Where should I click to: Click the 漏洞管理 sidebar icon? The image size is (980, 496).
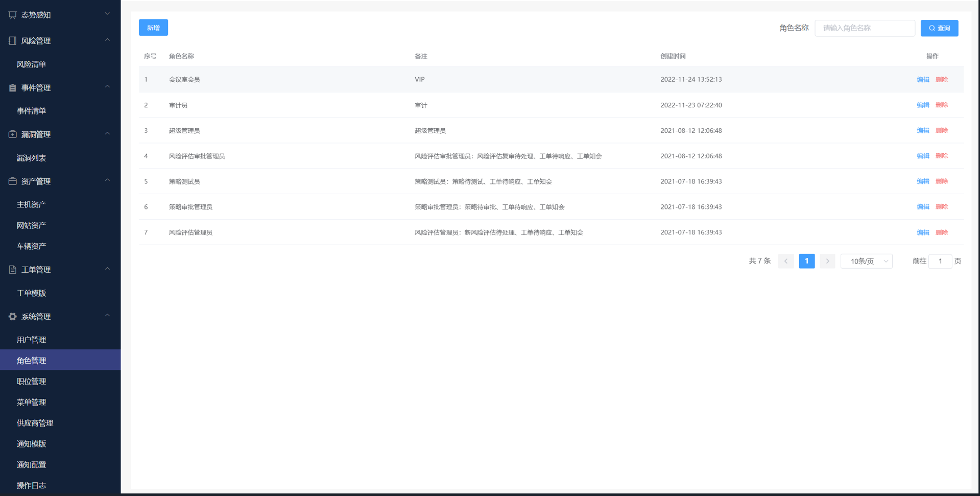(x=12, y=134)
